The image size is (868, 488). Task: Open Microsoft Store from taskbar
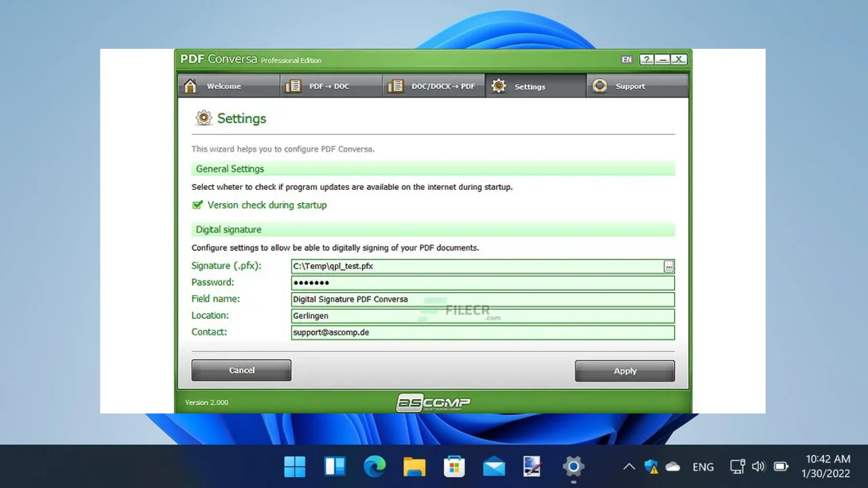(454, 466)
